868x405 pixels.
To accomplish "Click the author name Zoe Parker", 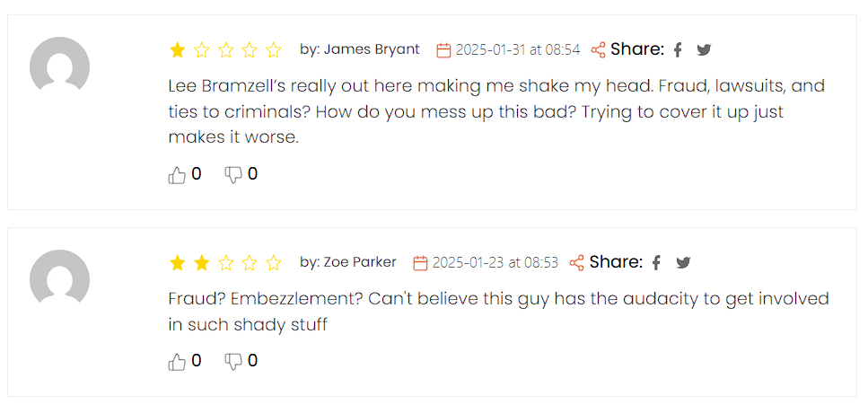I will 360,262.
